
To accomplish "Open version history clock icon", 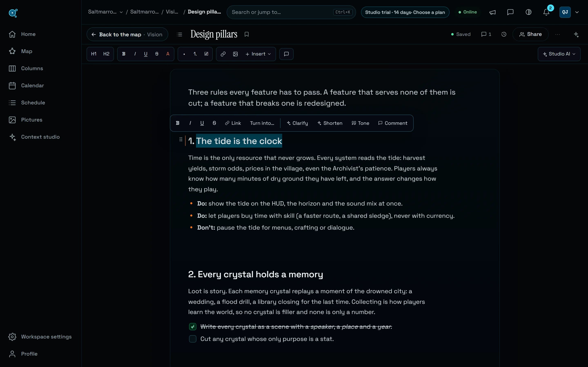I will (x=504, y=34).
